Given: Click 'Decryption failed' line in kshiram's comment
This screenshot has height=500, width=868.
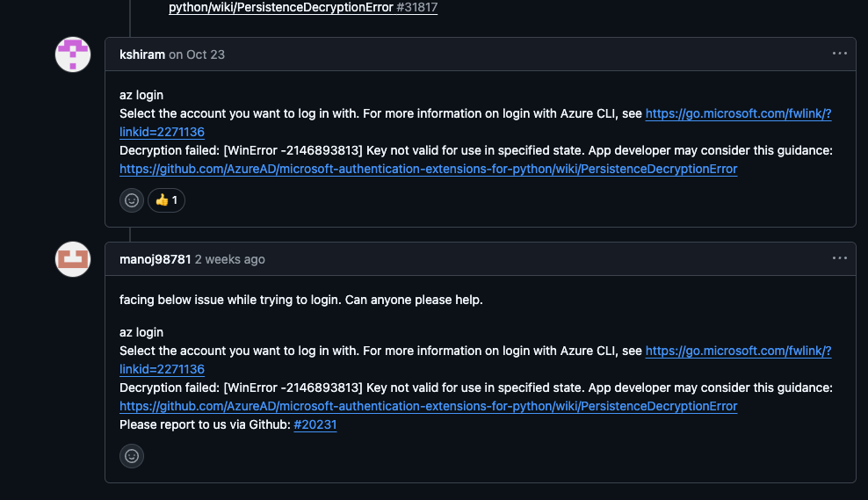Looking at the screenshot, I should point(476,150).
